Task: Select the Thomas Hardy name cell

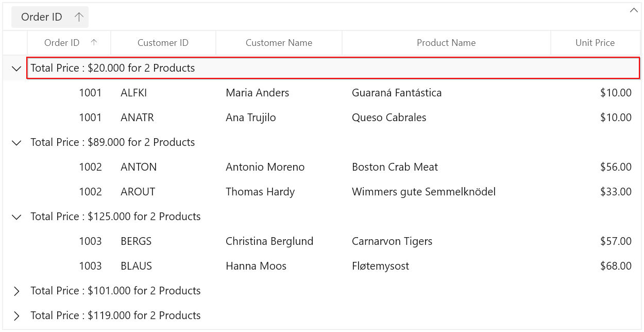Action: click(x=279, y=192)
